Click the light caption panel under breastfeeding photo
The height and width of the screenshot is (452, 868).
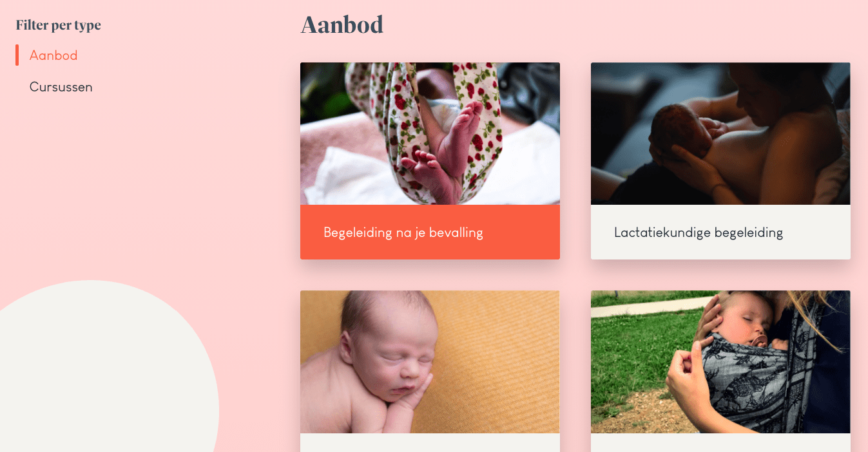click(x=720, y=232)
